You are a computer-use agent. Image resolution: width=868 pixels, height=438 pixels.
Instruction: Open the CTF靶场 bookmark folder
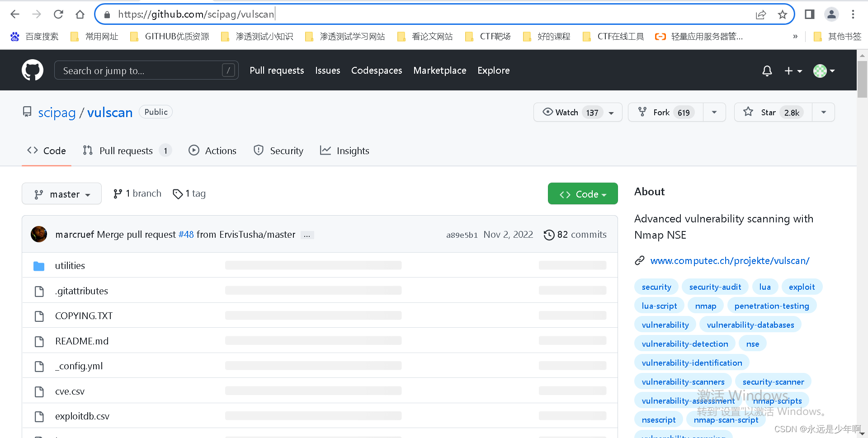488,37
